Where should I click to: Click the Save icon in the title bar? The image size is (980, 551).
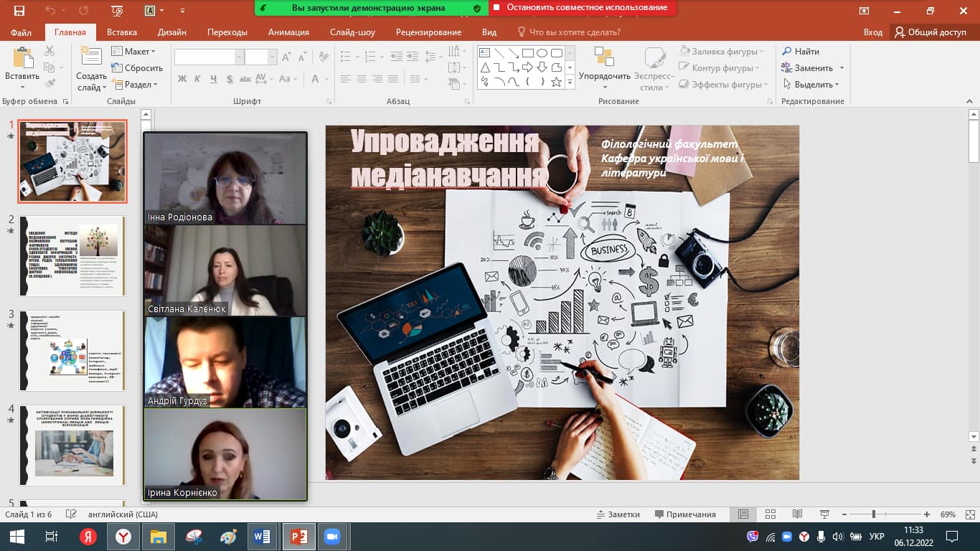(19, 11)
